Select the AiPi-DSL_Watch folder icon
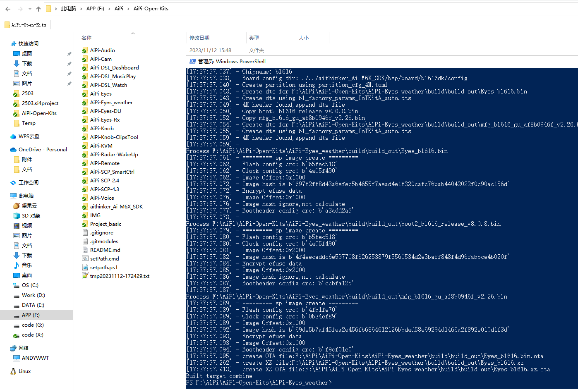Viewport: 578px width, 392px height. (85, 85)
